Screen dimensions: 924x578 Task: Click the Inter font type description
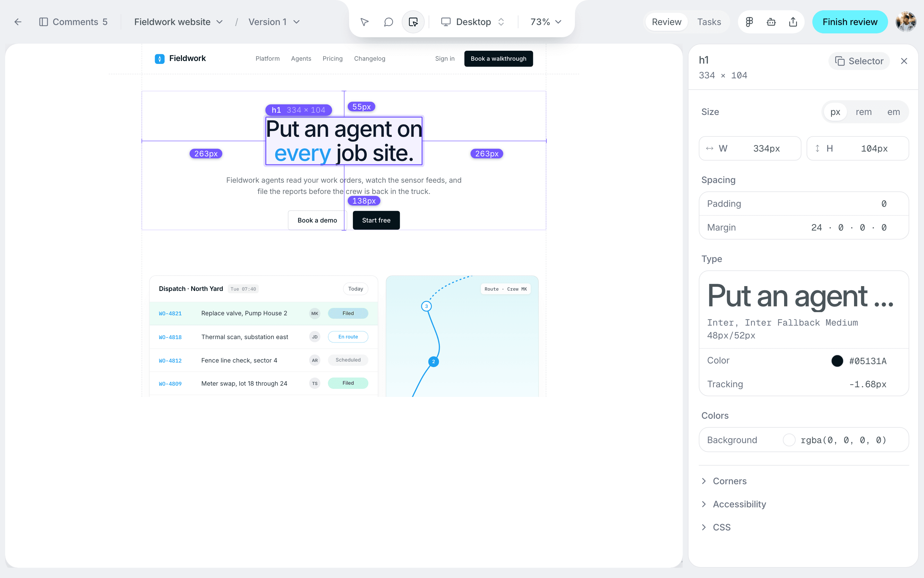tap(782, 329)
